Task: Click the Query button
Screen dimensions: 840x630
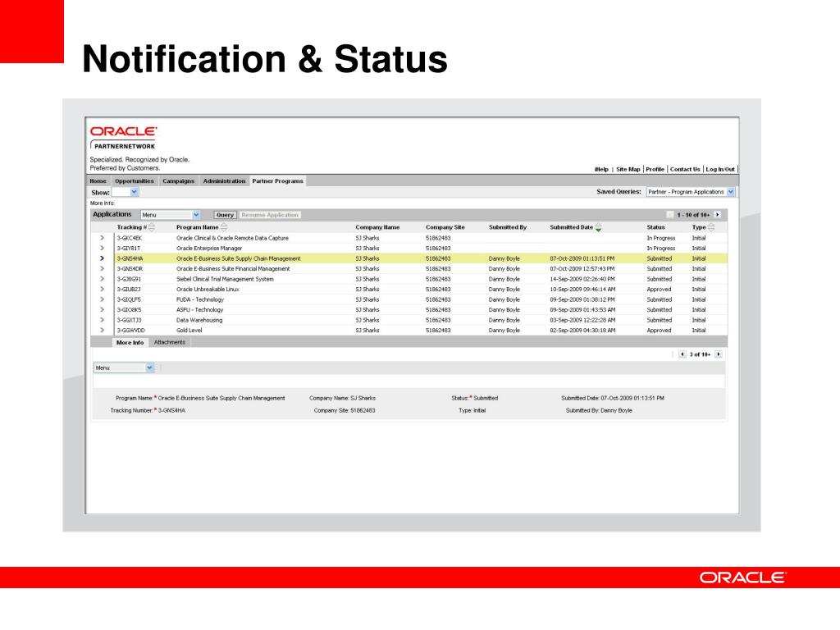Action: click(225, 215)
